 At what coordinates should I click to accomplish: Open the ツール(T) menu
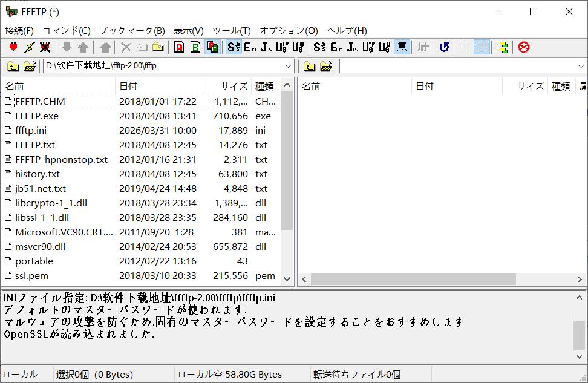pos(232,30)
